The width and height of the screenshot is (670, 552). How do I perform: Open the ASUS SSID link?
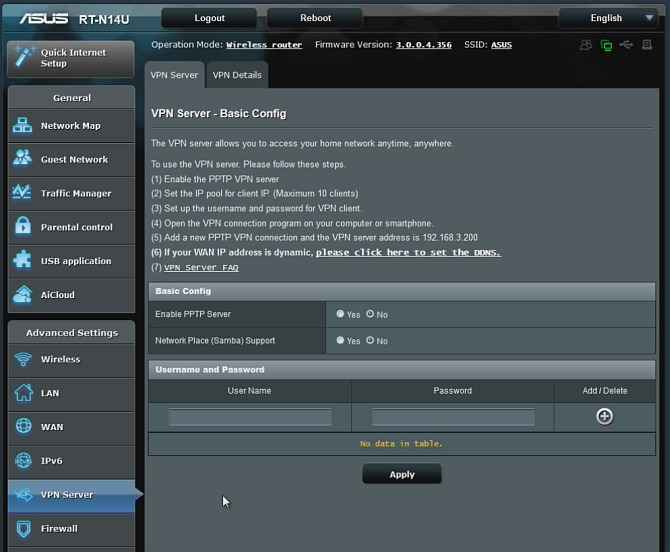501,45
